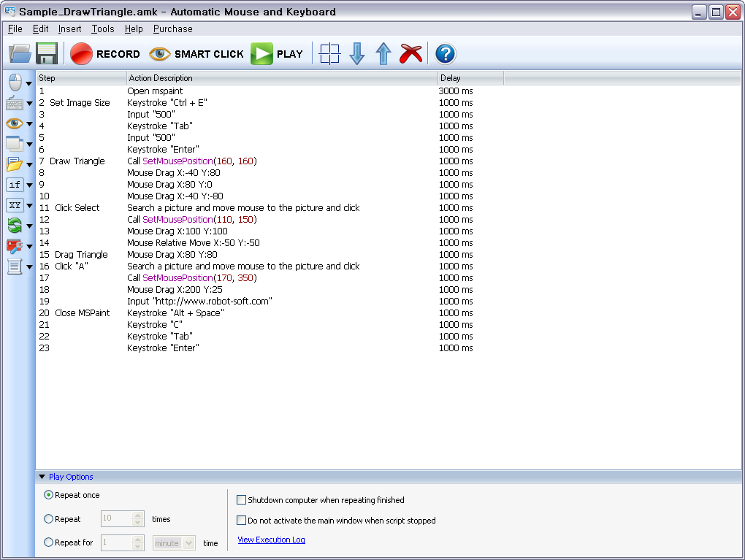
Task: Move step up with blue up arrow
Action: point(383,54)
